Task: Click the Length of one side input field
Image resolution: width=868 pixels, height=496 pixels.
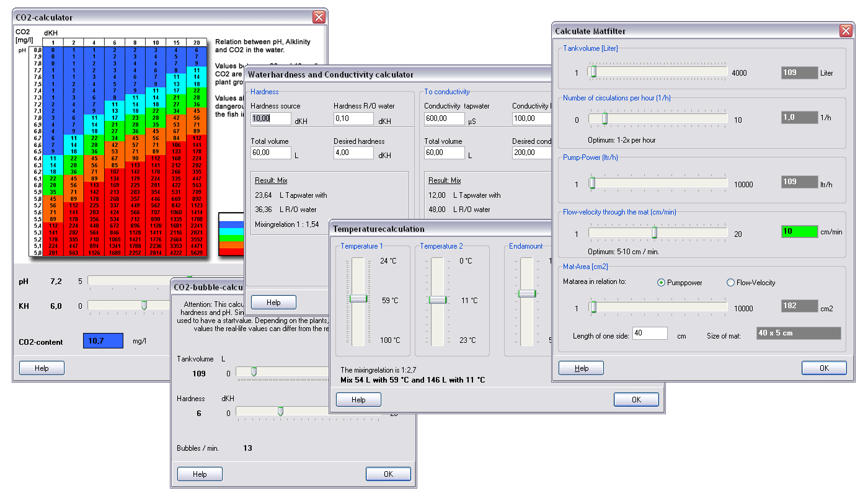Action: click(x=649, y=333)
